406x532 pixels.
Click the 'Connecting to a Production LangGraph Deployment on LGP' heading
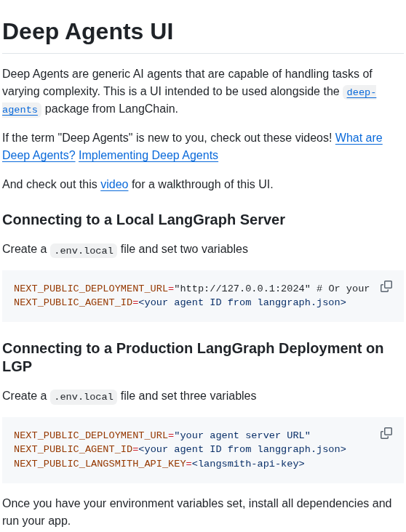point(193,358)
